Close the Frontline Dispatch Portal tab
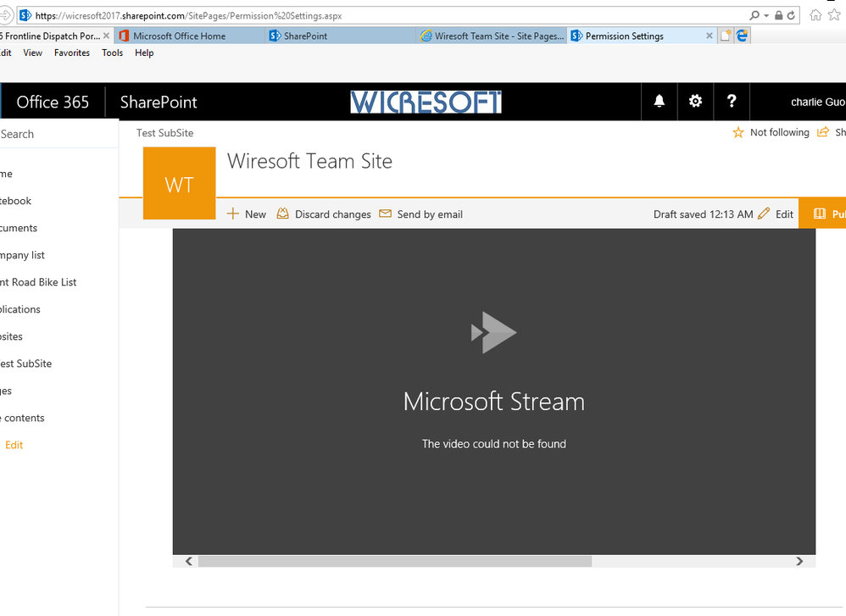846x616 pixels. pos(106,36)
